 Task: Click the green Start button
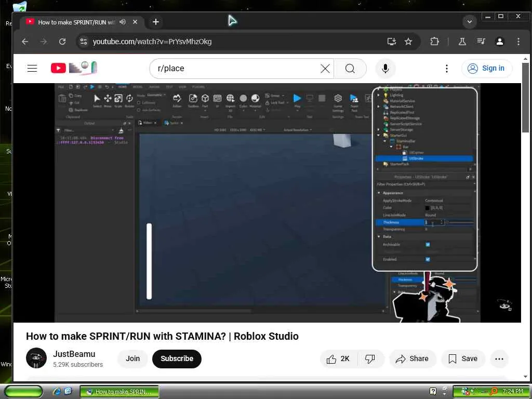coord(23,392)
